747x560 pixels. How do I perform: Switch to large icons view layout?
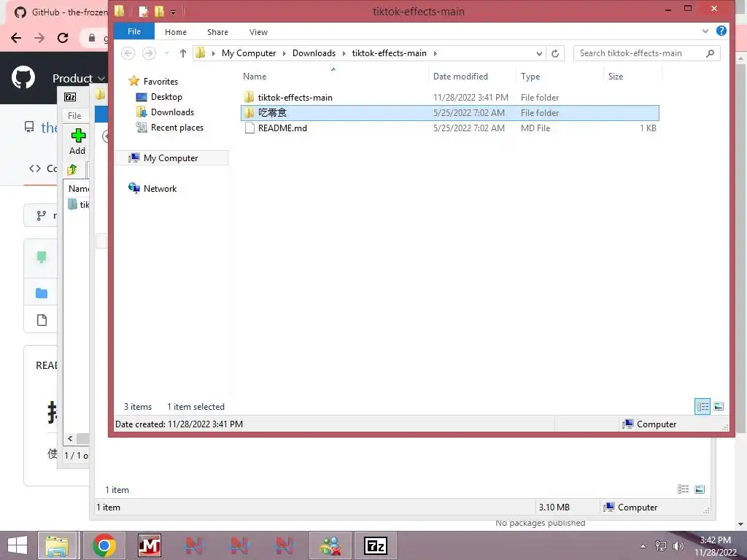pyautogui.click(x=719, y=407)
